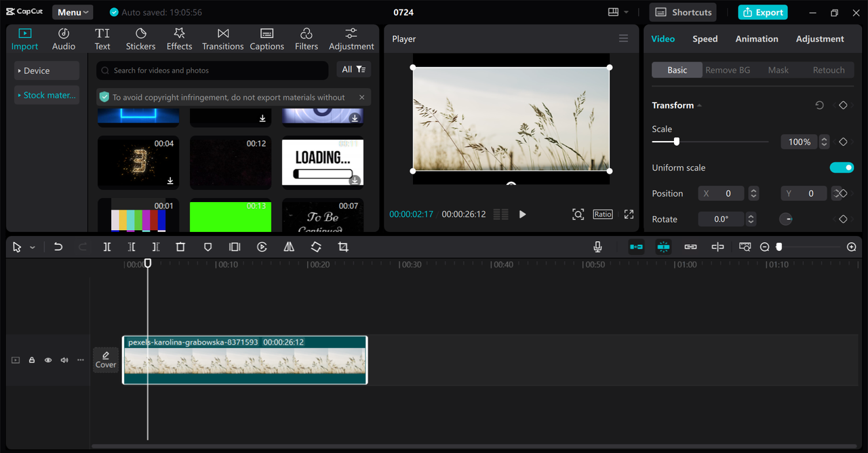Toggle the Uniform scale switch

[x=842, y=168]
